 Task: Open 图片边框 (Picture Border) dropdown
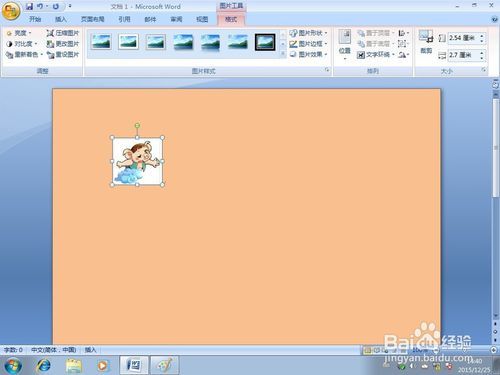click(x=308, y=44)
